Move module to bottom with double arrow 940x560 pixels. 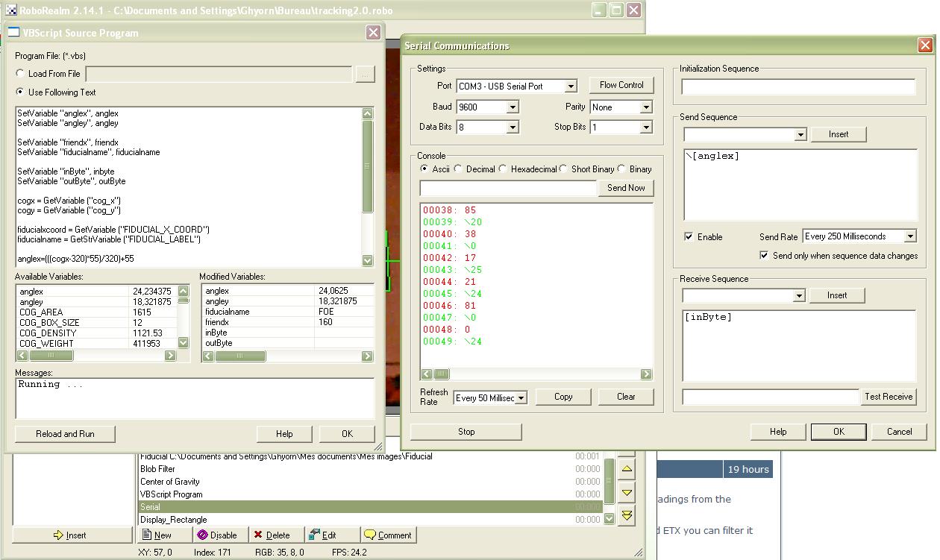click(627, 515)
